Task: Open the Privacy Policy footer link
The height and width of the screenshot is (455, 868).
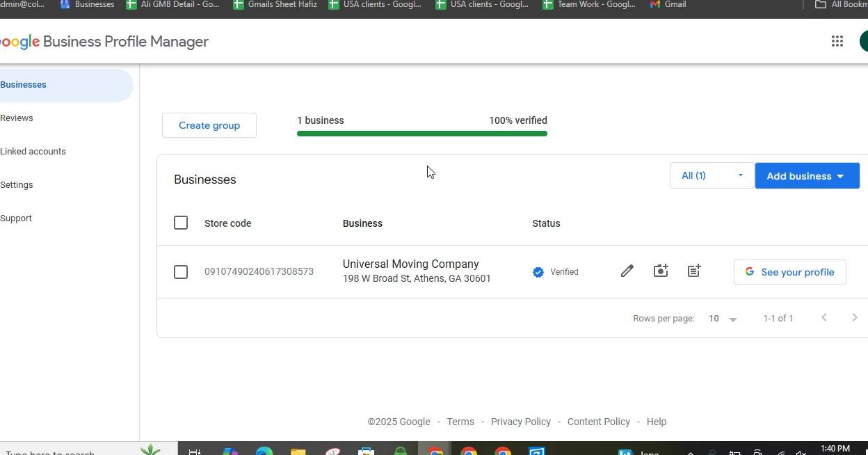Action: [520, 422]
